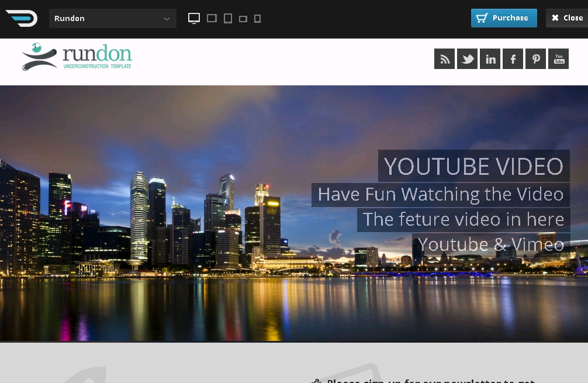The width and height of the screenshot is (588, 383).
Task: Click the YOUTUBE VIDEO slide heading
Action: tap(473, 167)
